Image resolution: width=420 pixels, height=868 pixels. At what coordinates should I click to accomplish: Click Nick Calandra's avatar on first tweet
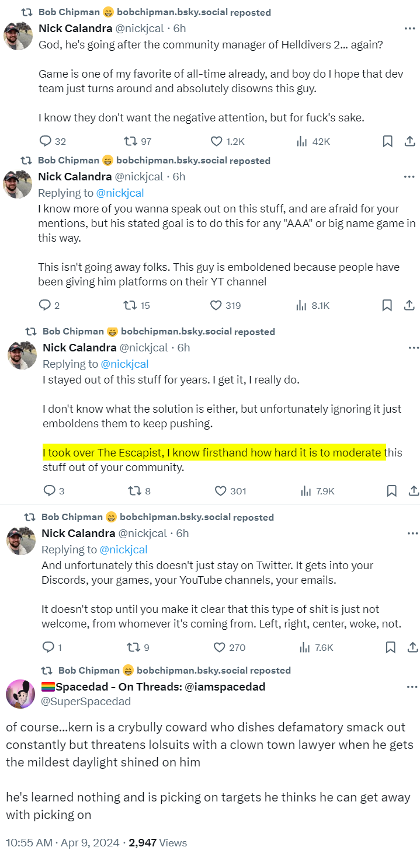tap(18, 36)
